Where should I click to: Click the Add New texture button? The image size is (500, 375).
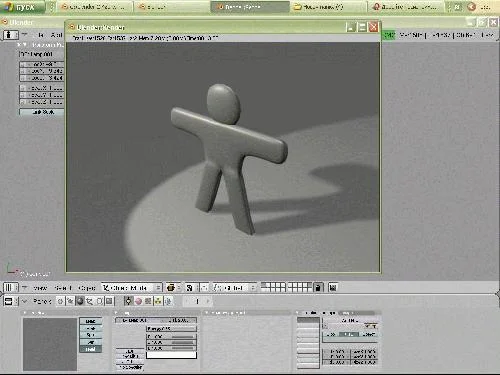point(350,320)
